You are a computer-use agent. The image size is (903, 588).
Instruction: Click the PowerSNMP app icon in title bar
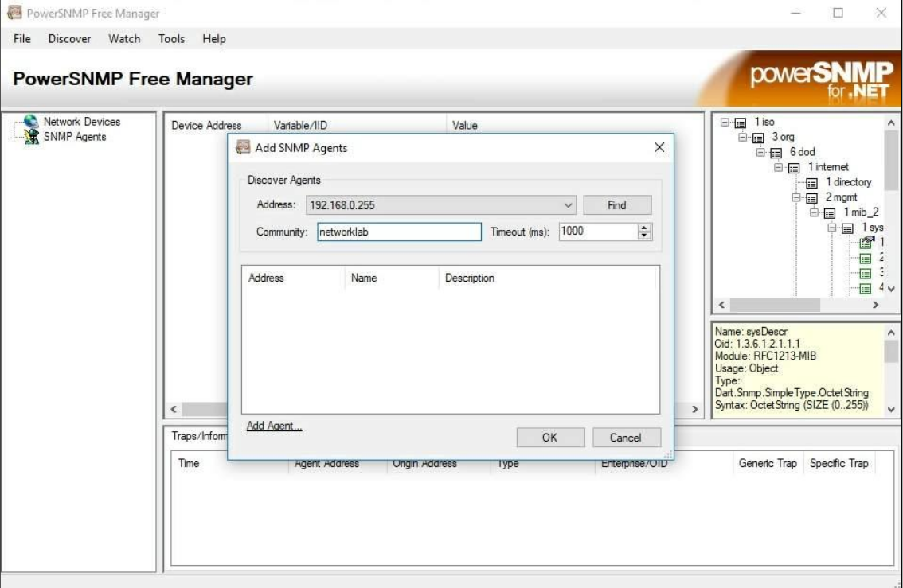14,12
